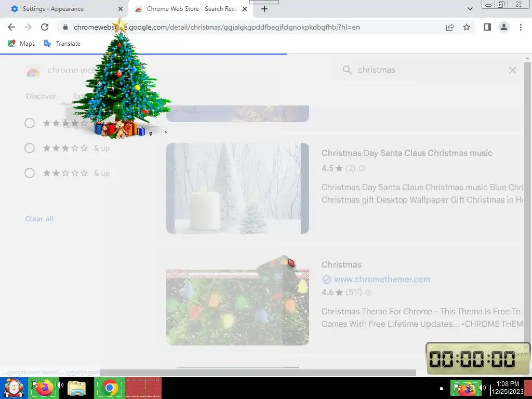
Task: Open Christmas Day Santa Claus Christmas music title
Action: [407, 153]
